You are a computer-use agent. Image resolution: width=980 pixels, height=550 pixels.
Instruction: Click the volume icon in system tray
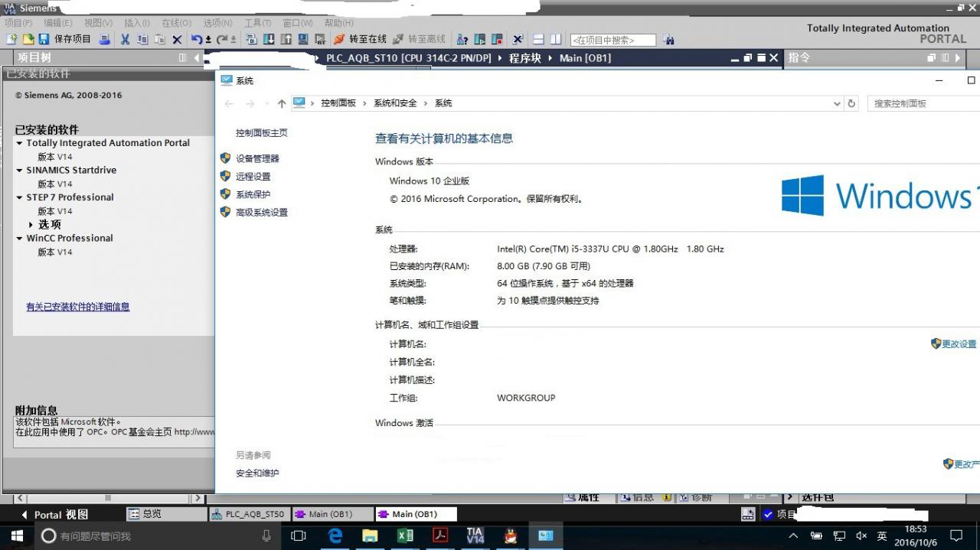coord(861,535)
